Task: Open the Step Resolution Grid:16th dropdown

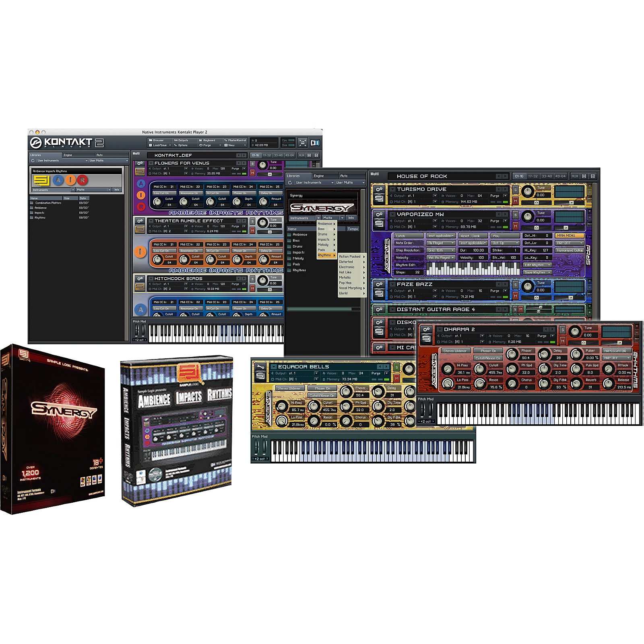Action: pyautogui.click(x=441, y=250)
